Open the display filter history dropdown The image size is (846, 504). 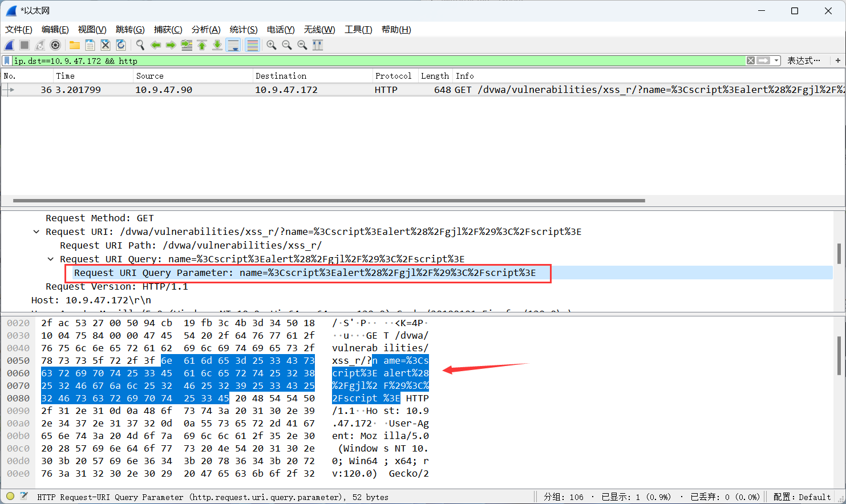pyautogui.click(x=776, y=60)
